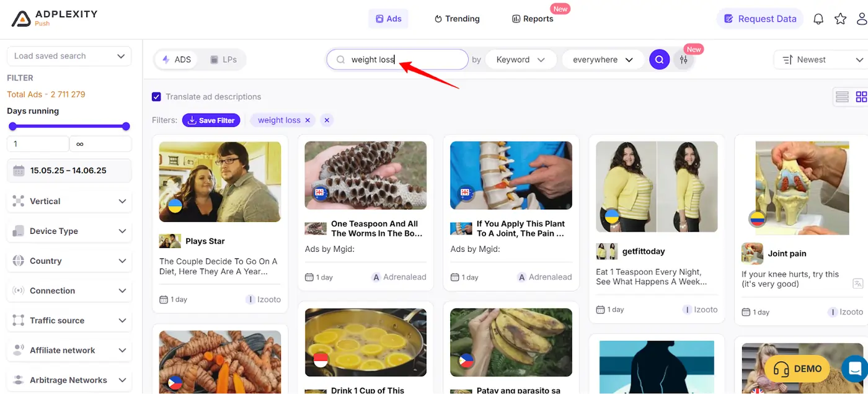
Task: Switch to list view layout
Action: point(842,97)
